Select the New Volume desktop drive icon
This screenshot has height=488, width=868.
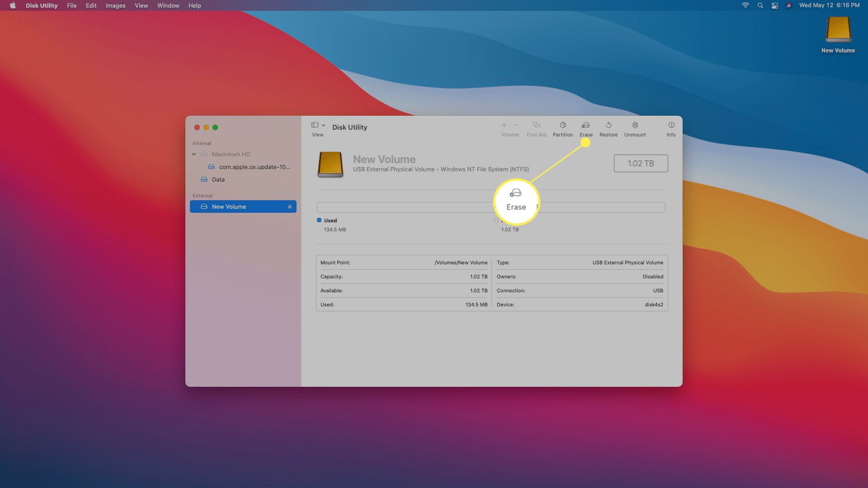tap(838, 30)
